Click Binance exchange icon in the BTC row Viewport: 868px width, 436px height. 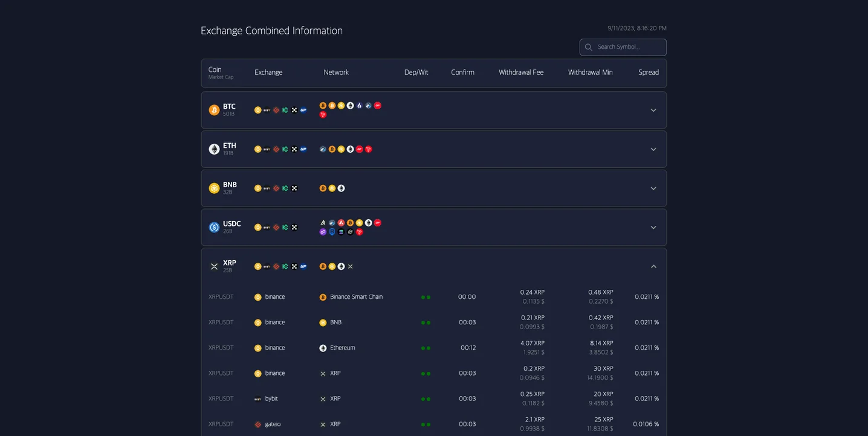tap(258, 110)
